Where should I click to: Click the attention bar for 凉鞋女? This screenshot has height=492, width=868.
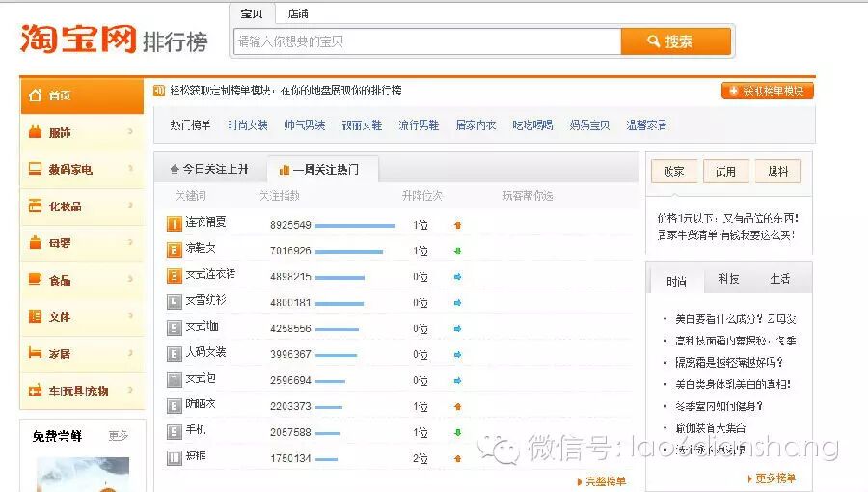[349, 251]
